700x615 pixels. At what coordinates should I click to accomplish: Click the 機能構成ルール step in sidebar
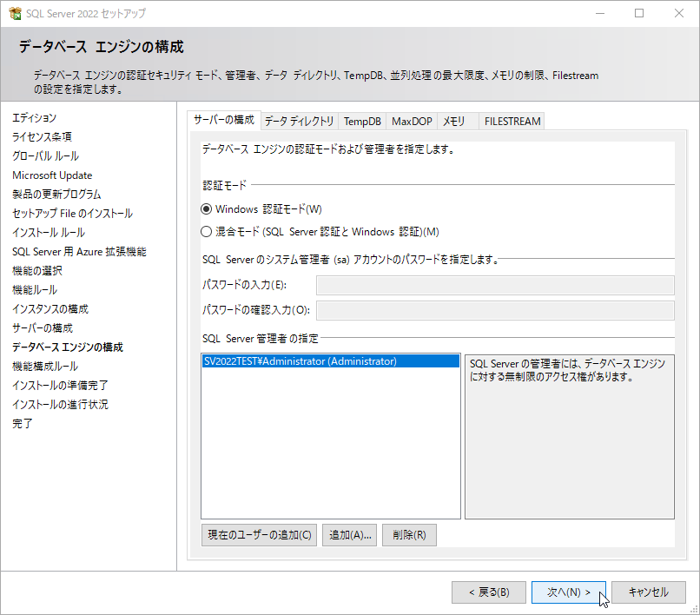[45, 367]
